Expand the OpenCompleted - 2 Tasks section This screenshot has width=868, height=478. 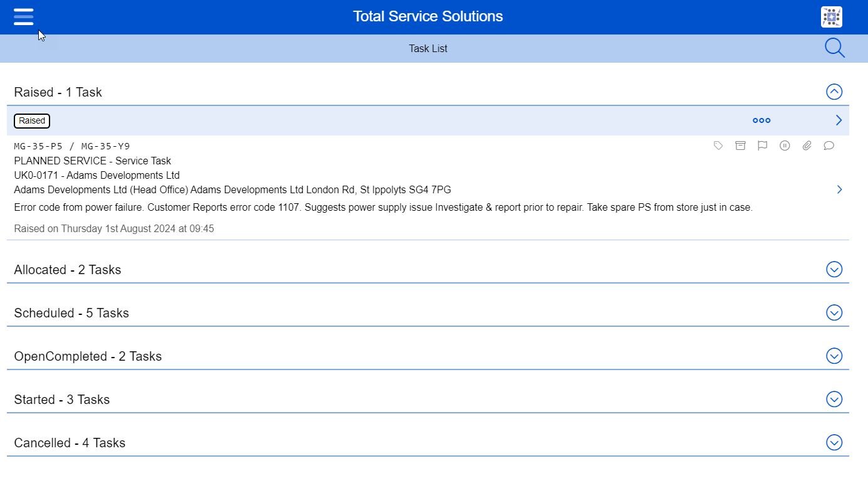point(834,356)
